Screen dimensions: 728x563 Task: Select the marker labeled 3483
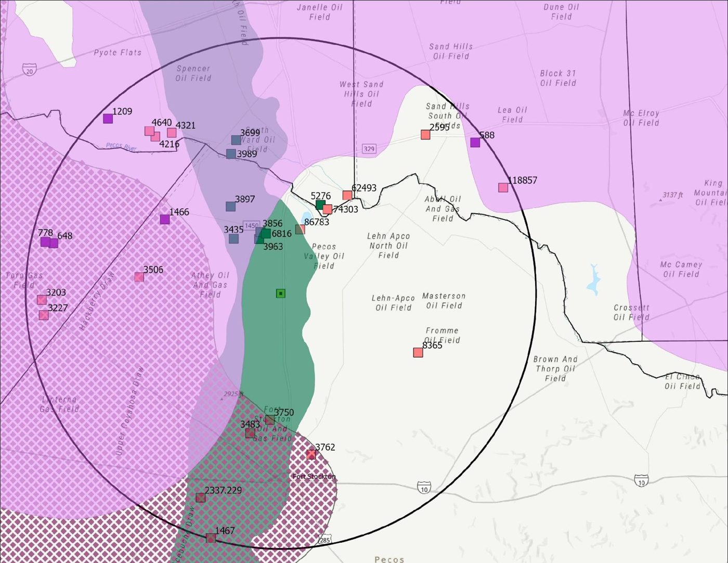[x=250, y=433]
